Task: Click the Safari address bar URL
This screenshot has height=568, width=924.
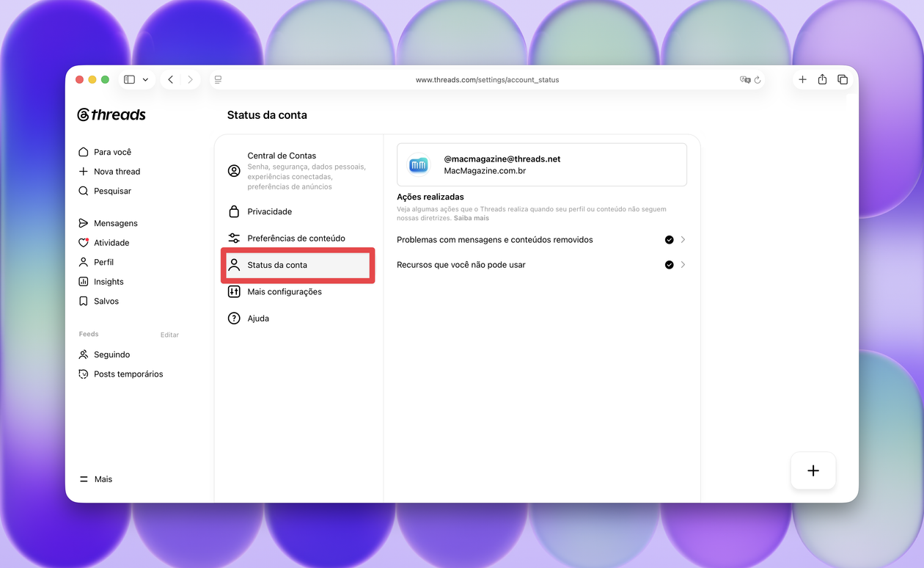Action: coord(487,79)
